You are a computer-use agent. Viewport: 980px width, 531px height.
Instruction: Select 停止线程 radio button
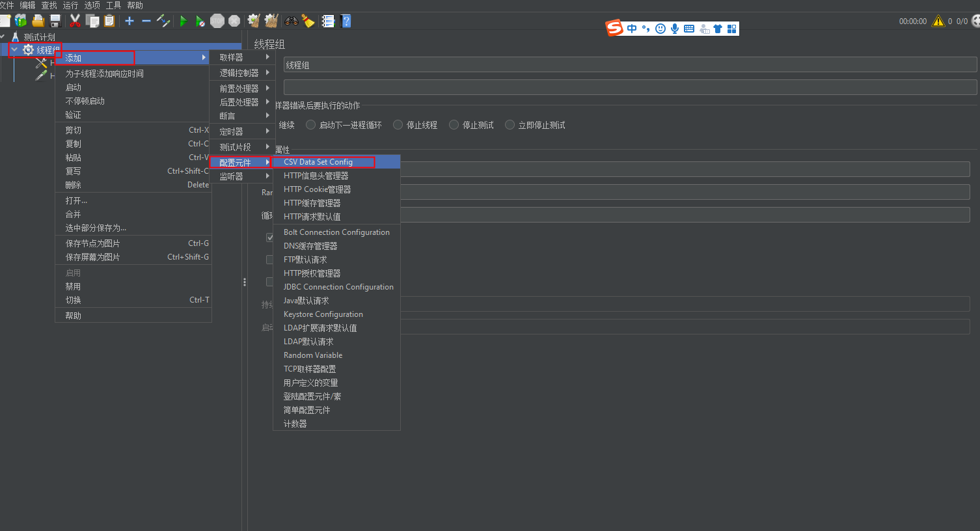tap(398, 125)
